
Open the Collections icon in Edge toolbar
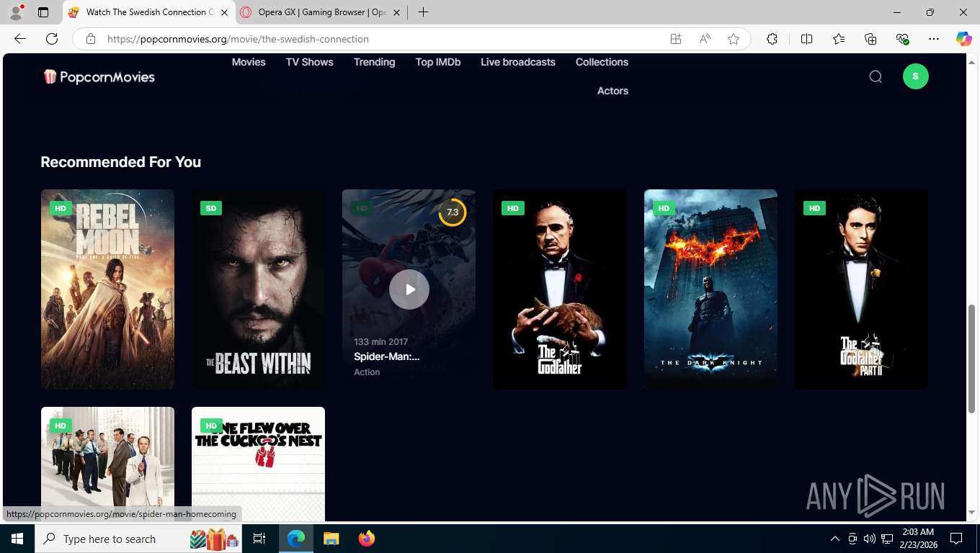click(x=870, y=39)
